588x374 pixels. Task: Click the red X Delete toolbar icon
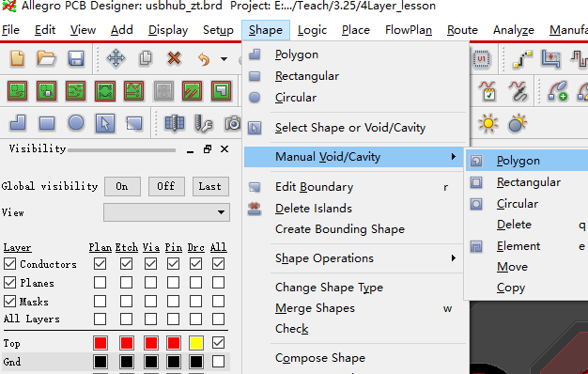(175, 59)
